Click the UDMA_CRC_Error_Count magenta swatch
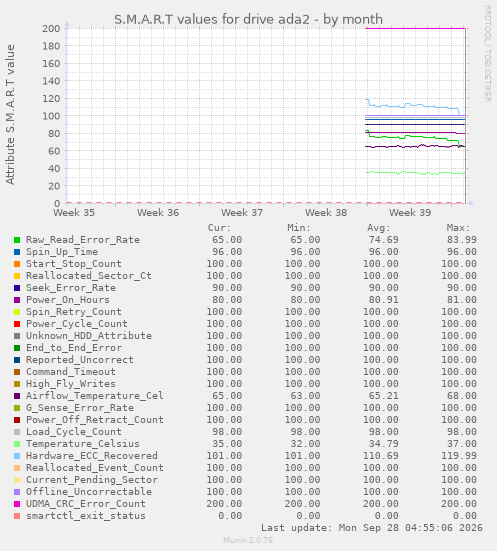The width and height of the screenshot is (497, 551). pyautogui.click(x=17, y=504)
